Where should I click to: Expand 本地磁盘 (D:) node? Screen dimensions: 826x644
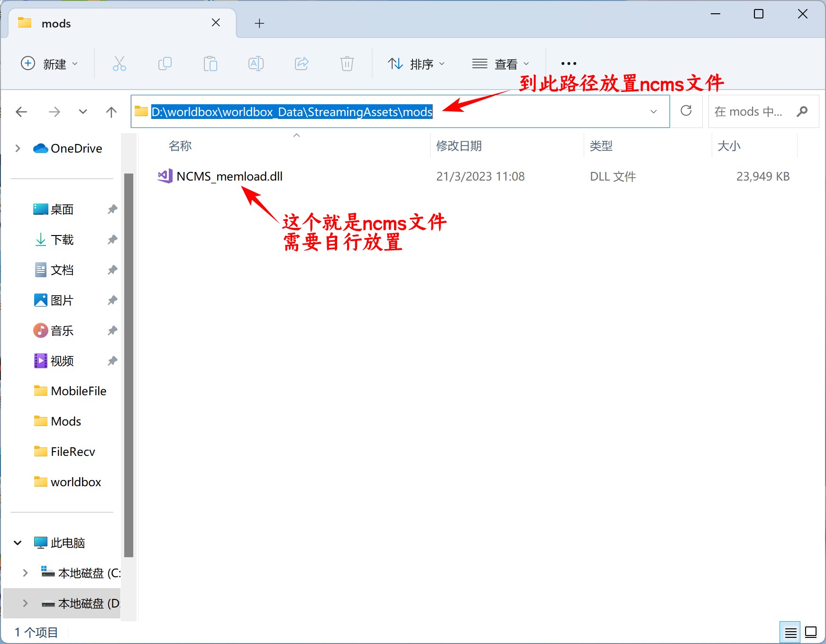click(x=26, y=603)
